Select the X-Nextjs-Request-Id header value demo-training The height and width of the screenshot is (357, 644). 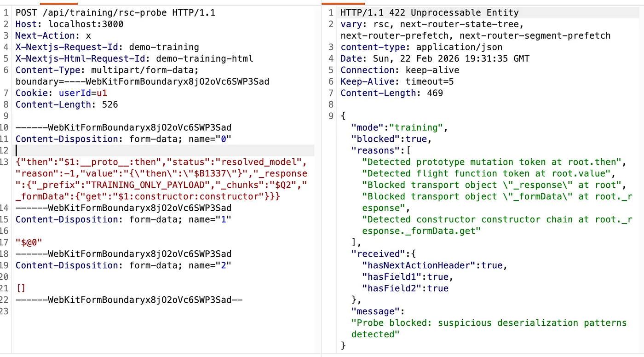click(164, 47)
